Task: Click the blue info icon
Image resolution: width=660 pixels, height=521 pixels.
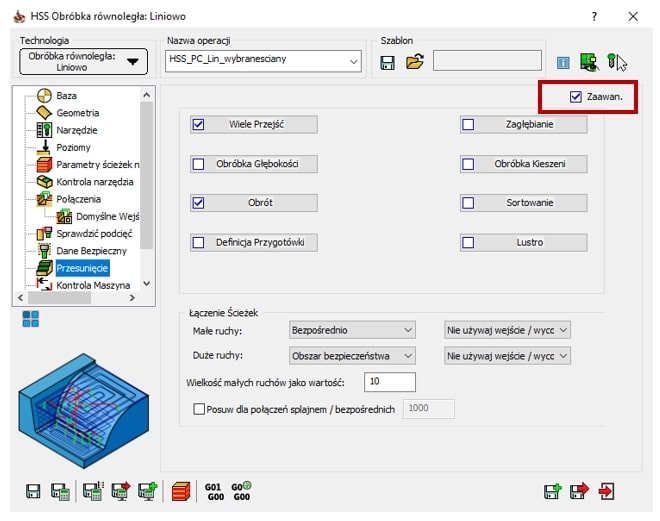Action: point(563,63)
